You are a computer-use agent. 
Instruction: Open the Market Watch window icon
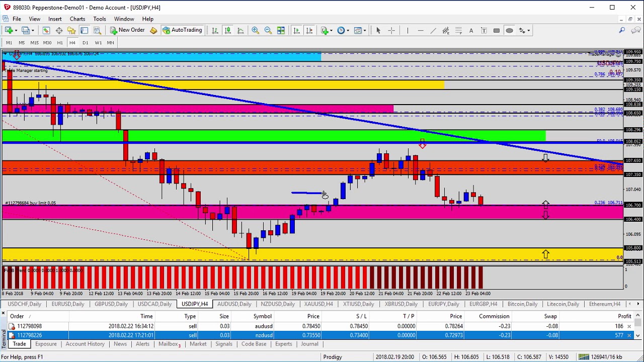coord(46,30)
